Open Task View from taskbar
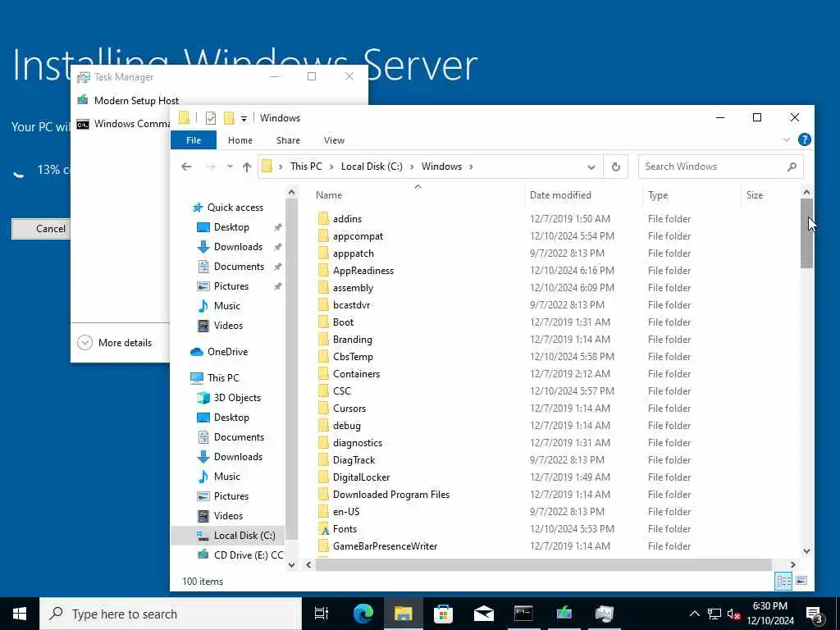 321,614
